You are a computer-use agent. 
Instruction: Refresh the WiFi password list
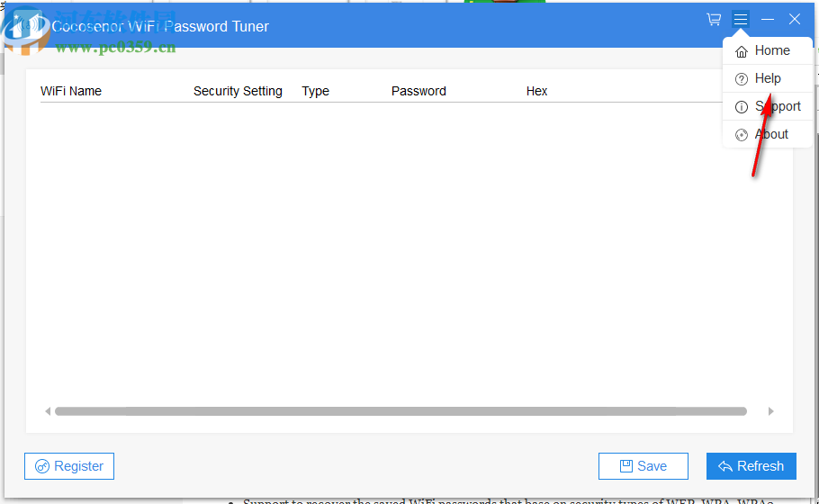[751, 466]
